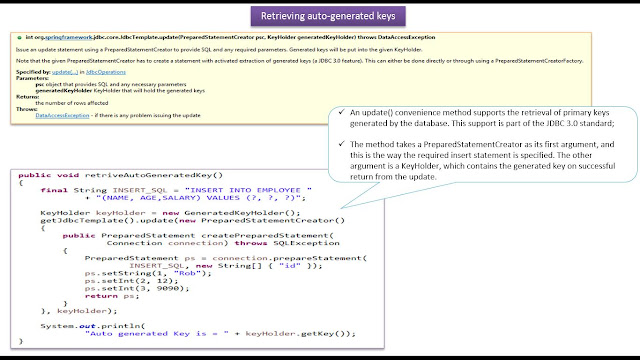Open the JdbcOperations link
The image size is (640, 360).
[x=106, y=72]
